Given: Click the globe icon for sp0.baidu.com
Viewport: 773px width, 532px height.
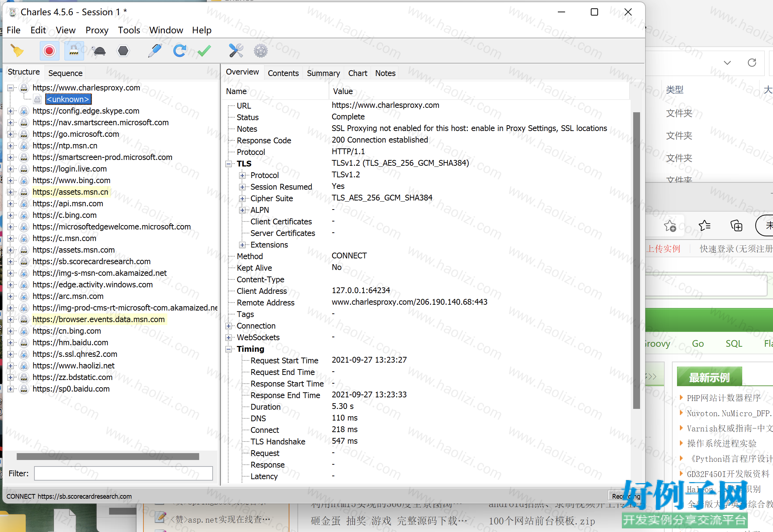Looking at the screenshot, I should pyautogui.click(x=24, y=389).
